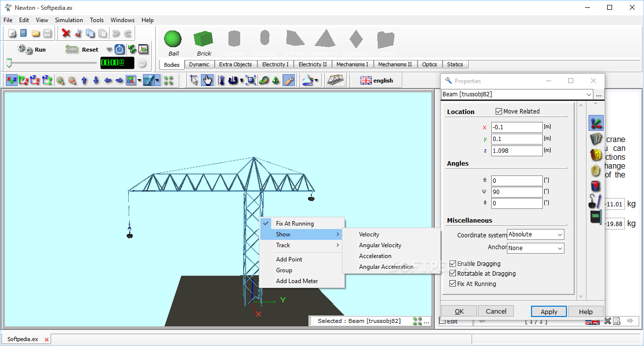Click the x location input field

pos(517,127)
